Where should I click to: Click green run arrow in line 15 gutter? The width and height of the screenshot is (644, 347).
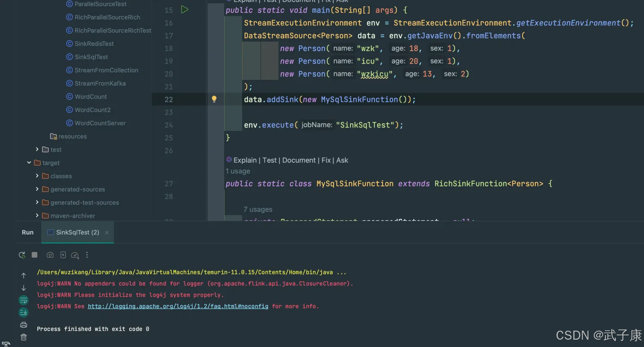coord(185,9)
